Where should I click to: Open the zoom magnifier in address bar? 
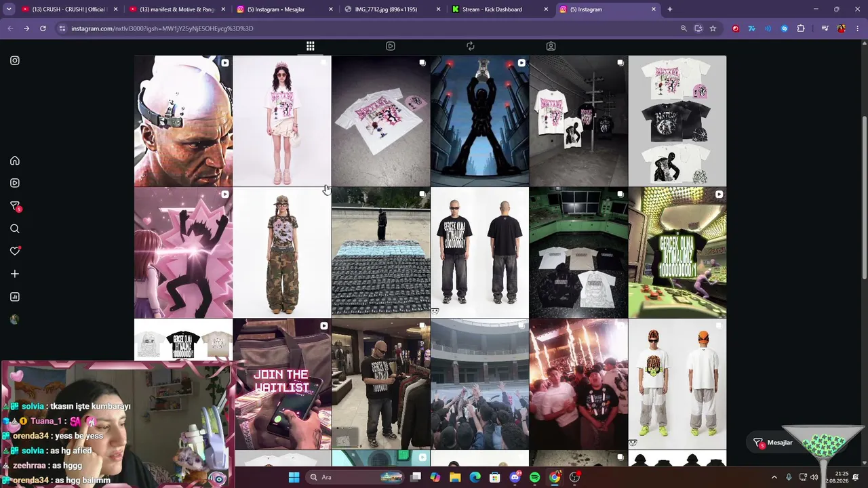coord(684,28)
